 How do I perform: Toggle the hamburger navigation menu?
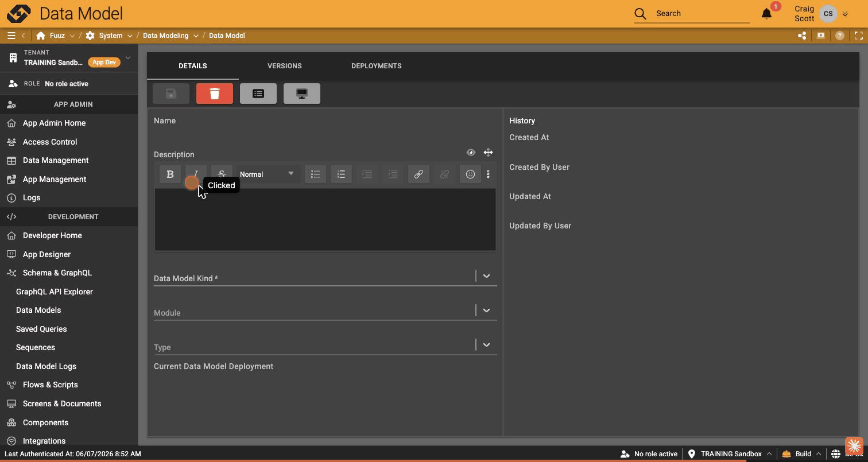click(11, 36)
